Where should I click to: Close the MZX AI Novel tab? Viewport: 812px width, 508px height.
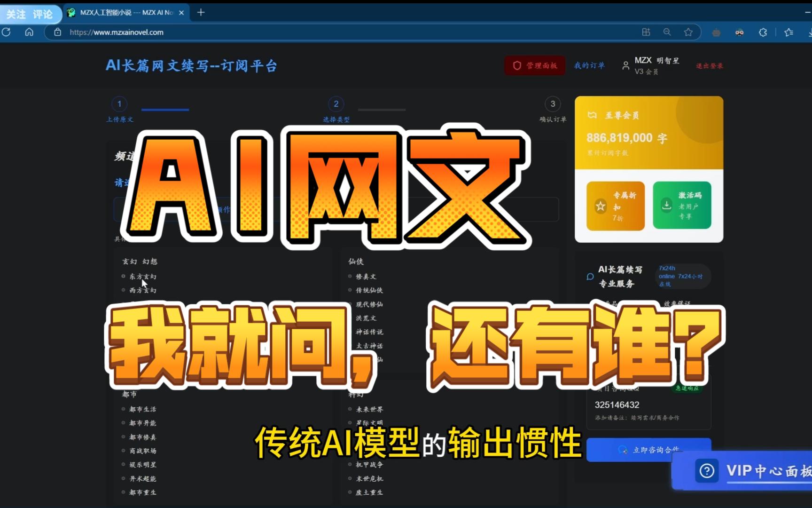pos(181,13)
